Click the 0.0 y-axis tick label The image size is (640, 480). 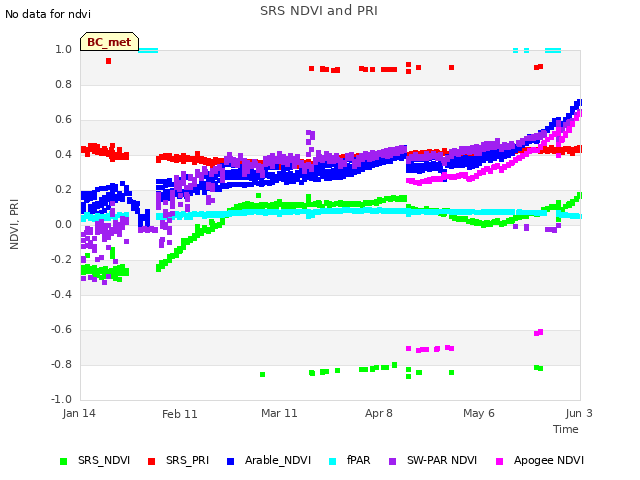[x=64, y=224]
